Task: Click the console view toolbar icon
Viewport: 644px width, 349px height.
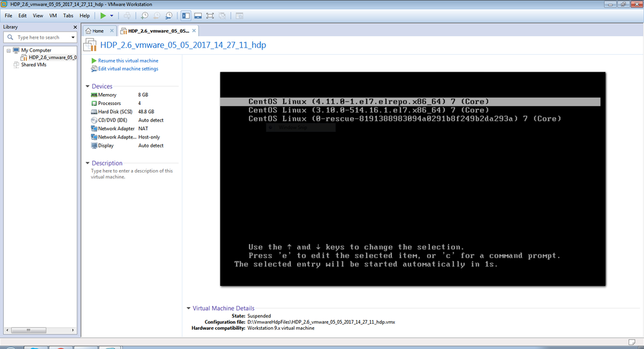Action: [x=239, y=15]
